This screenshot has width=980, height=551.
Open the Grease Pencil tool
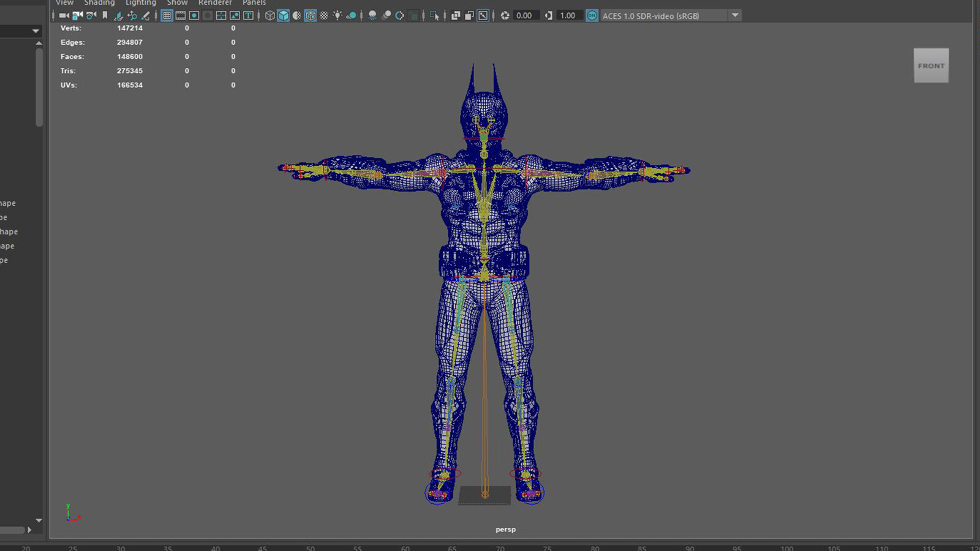point(146,16)
